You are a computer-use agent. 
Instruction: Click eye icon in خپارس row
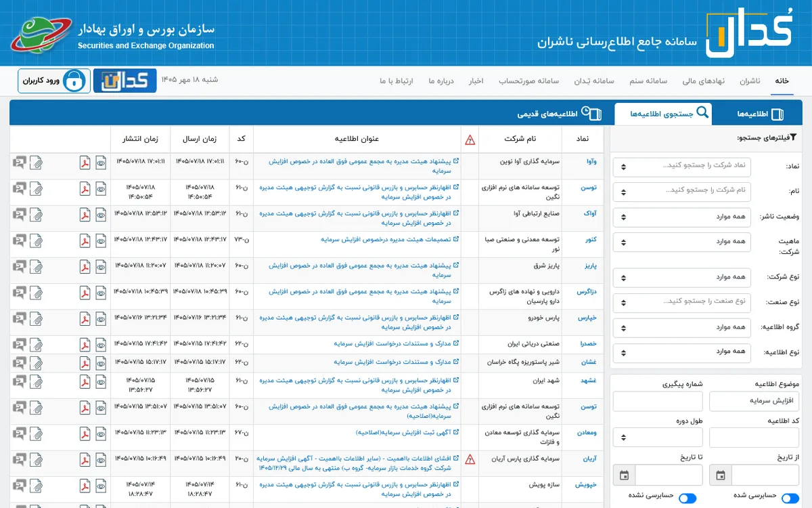(101, 319)
